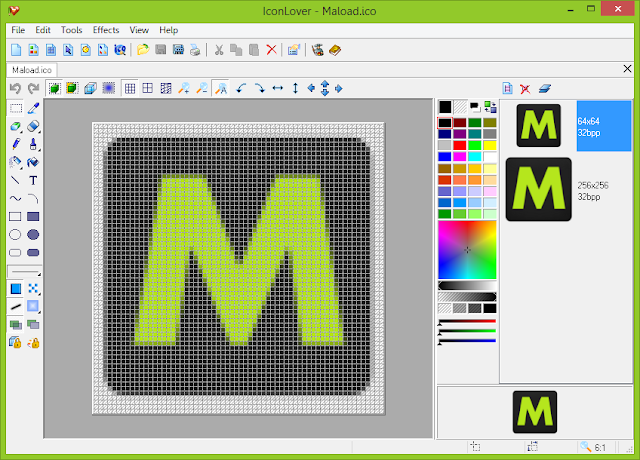Open an icon file with folder icon
Image resolution: width=640 pixels, height=460 pixels.
tap(143, 50)
